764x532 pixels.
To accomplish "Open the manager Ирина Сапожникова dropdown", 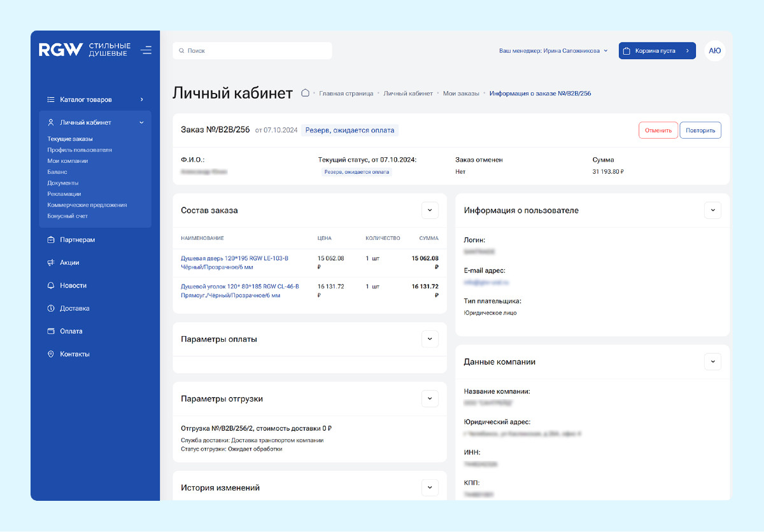I will click(553, 51).
